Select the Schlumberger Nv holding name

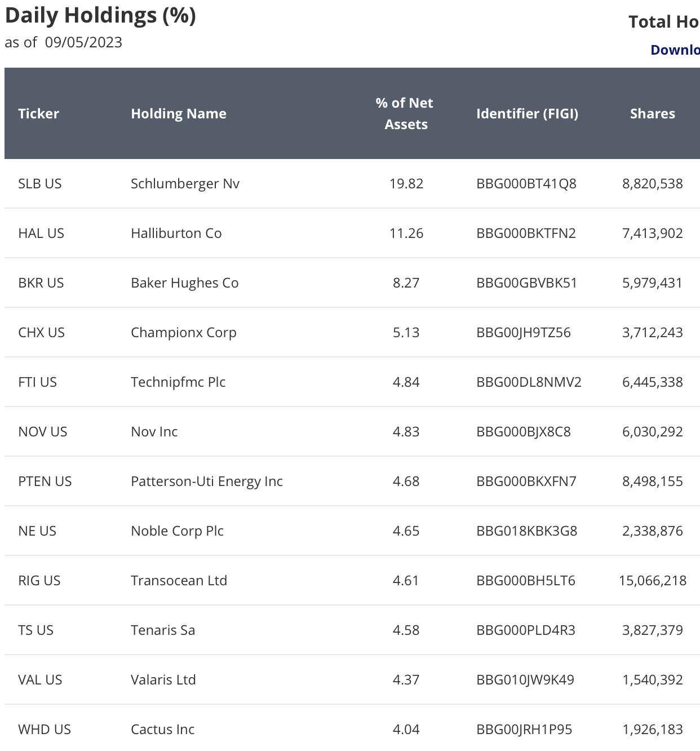pyautogui.click(x=185, y=183)
